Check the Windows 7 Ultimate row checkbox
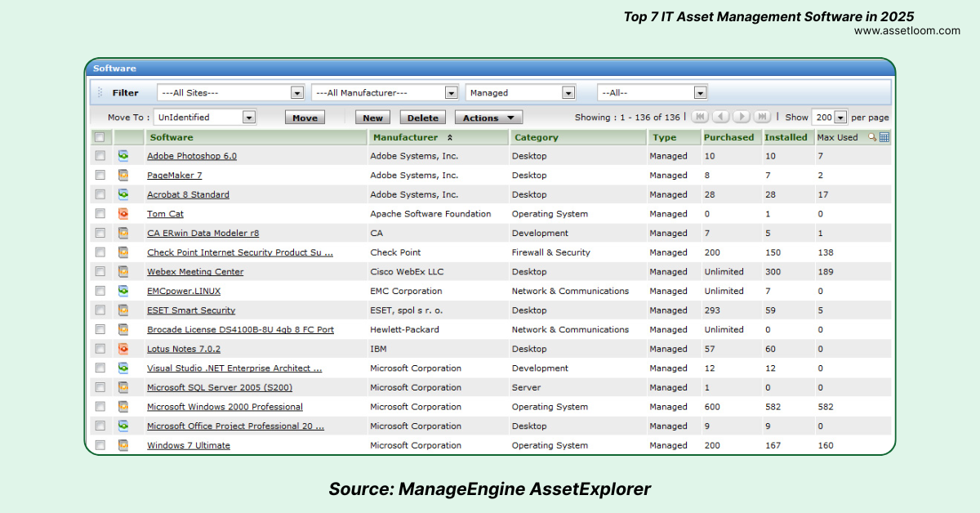980x513 pixels. [100, 445]
